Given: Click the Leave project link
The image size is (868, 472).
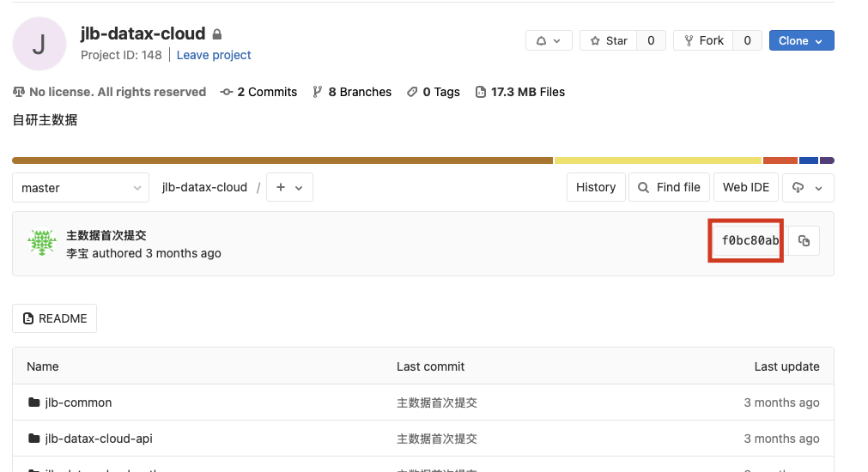Looking at the screenshot, I should pyautogui.click(x=214, y=55).
